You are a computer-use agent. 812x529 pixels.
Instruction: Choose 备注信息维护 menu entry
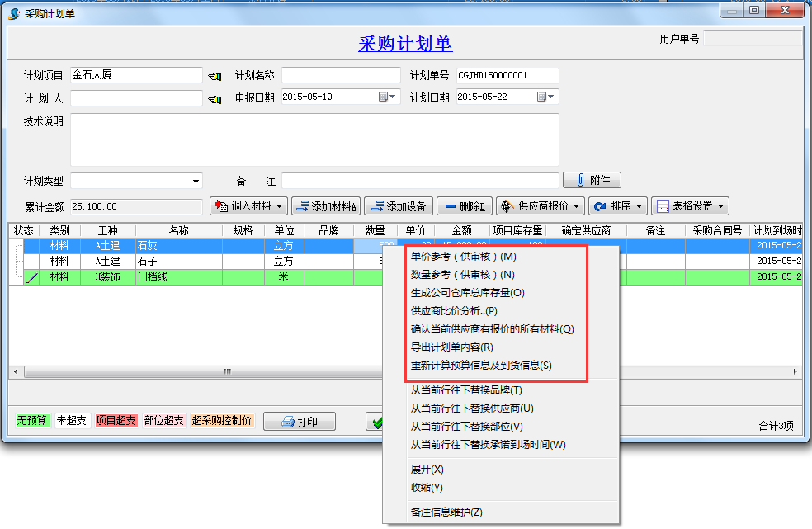(x=446, y=512)
